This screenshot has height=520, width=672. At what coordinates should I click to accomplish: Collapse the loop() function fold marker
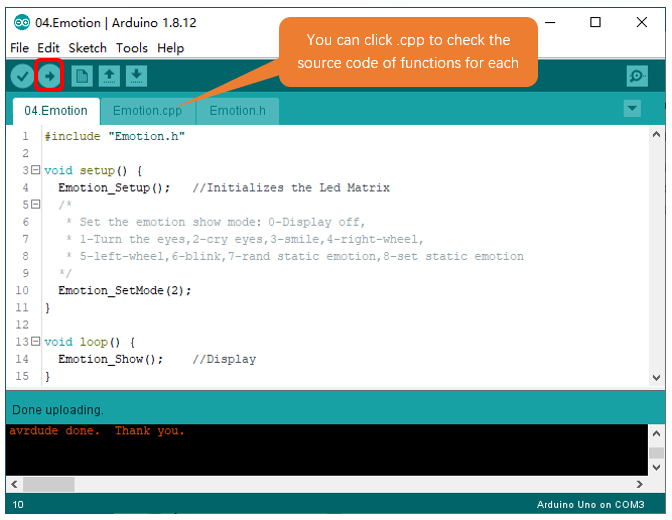pyautogui.click(x=36, y=341)
